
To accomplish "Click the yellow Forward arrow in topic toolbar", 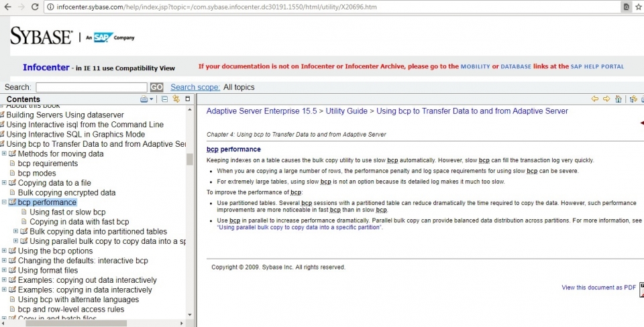I will (606, 99).
